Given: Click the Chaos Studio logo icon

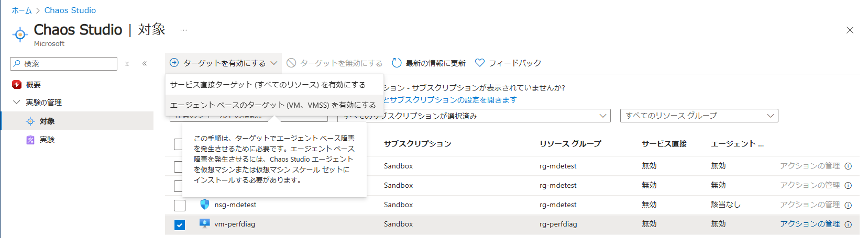Looking at the screenshot, I should click(20, 35).
